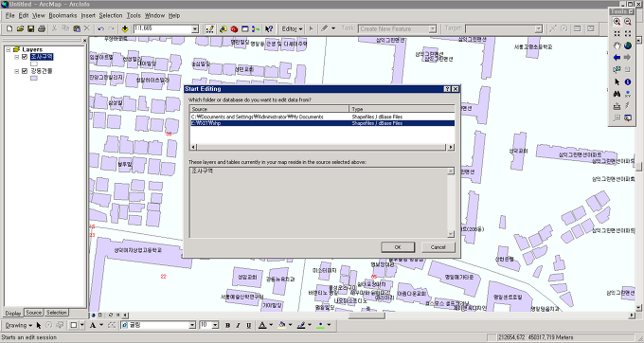Open the Drawing dropdown menu

(x=19, y=325)
